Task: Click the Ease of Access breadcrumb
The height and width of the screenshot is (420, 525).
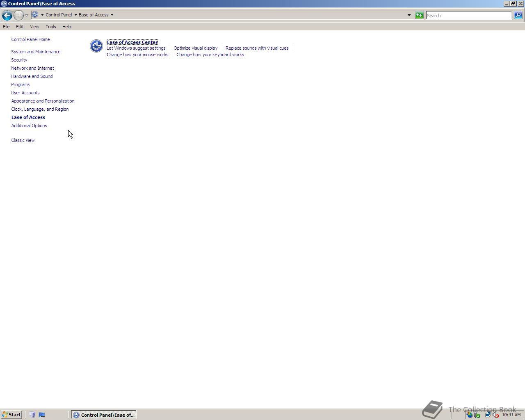Action: pyautogui.click(x=94, y=15)
